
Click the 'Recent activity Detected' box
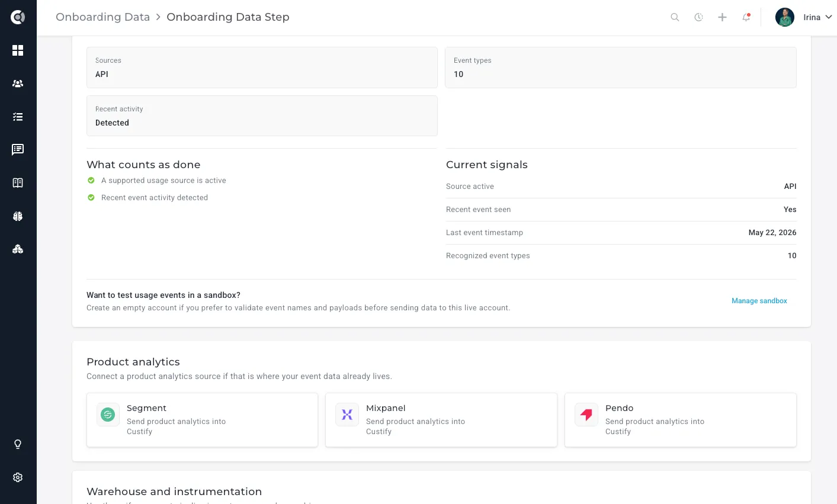[x=262, y=116]
